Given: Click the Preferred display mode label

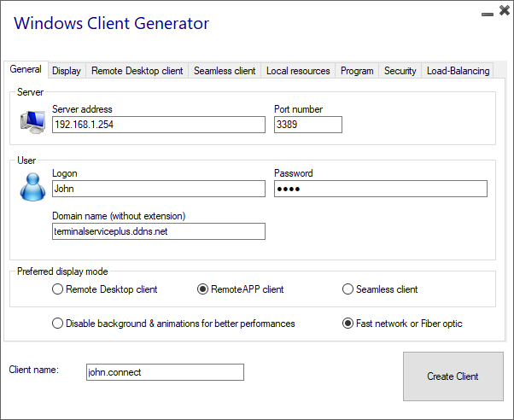Looking at the screenshot, I should pos(62,271).
